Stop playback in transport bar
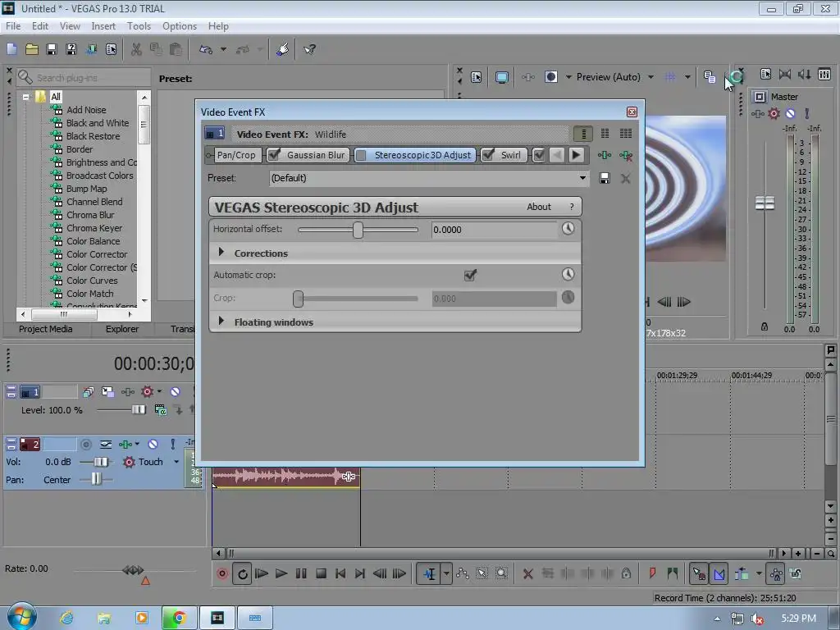This screenshot has height=630, width=840. click(x=321, y=573)
